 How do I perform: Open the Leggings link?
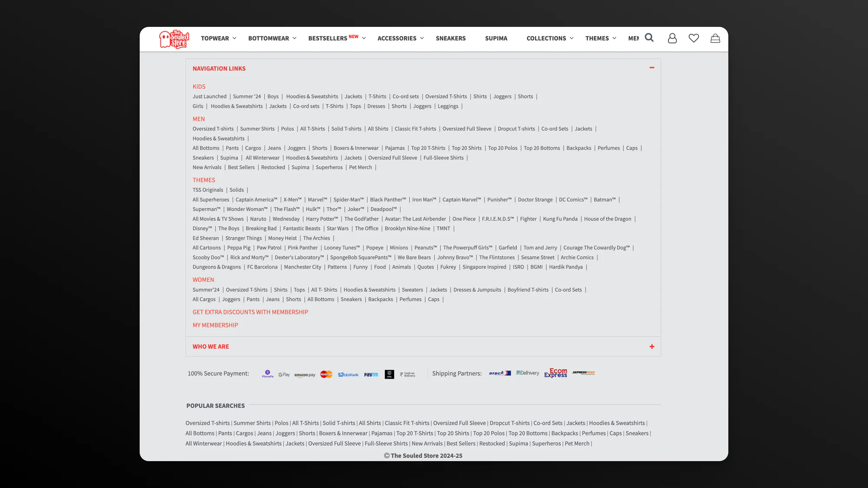pyautogui.click(x=448, y=106)
